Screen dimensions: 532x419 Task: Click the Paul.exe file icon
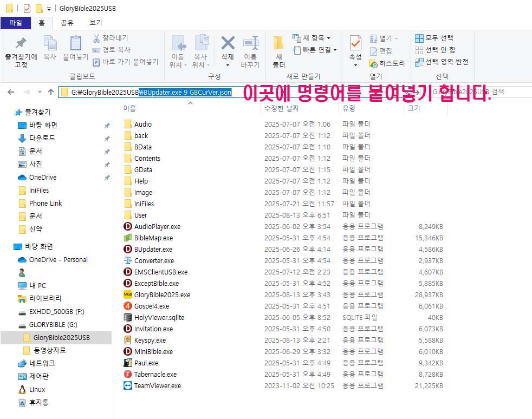tap(127, 363)
